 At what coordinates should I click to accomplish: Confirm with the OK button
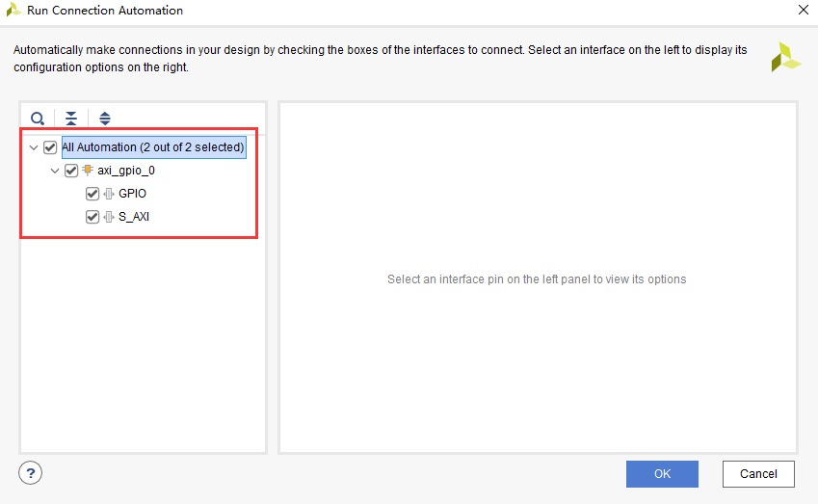pyautogui.click(x=662, y=473)
